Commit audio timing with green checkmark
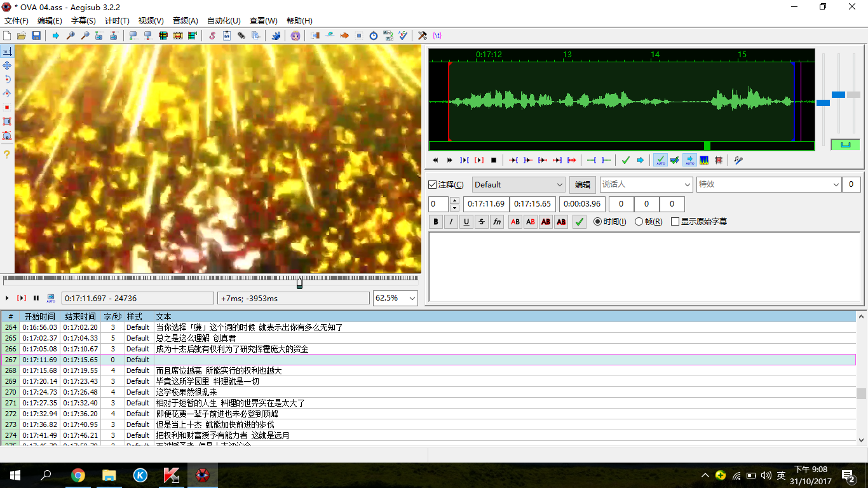The image size is (868, 488). (x=626, y=160)
